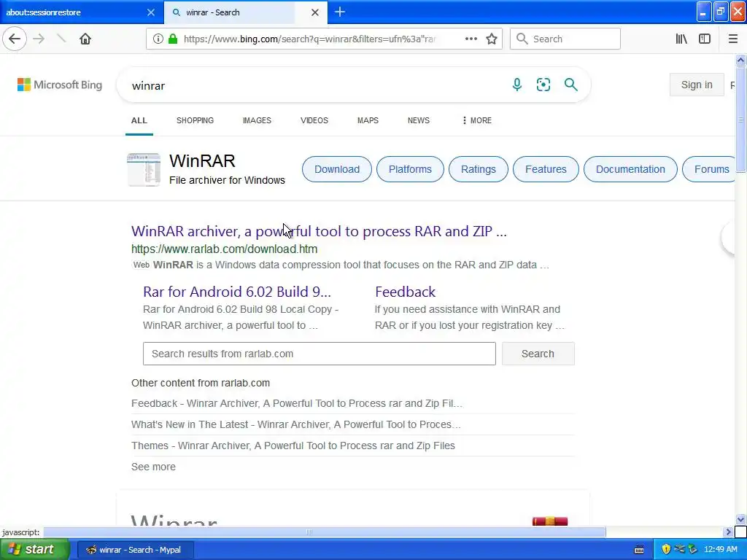
Task: Click the Microsoft Bing logo
Action: (60, 85)
